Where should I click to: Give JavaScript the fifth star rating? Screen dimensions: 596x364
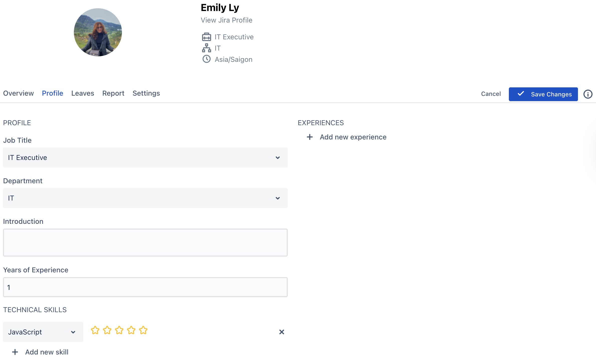click(143, 330)
